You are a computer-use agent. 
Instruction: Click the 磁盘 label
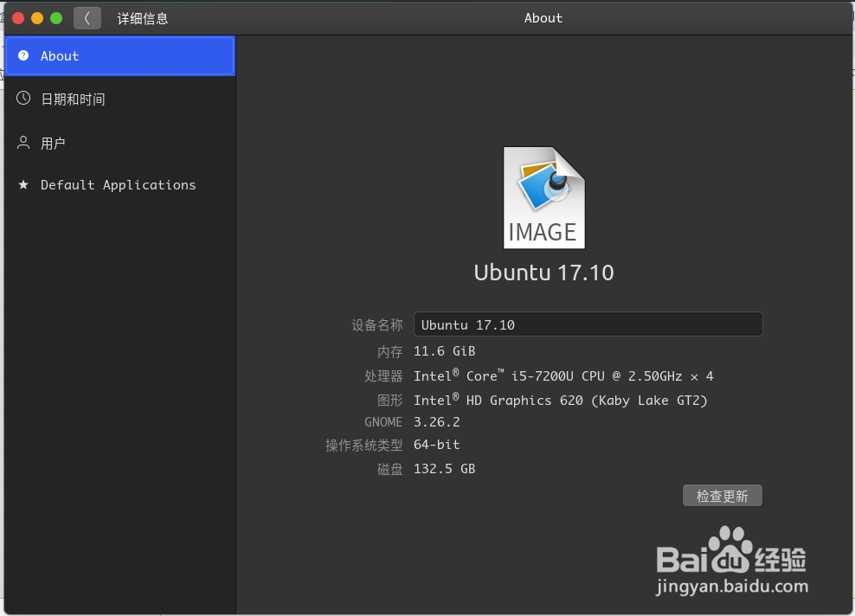390,469
